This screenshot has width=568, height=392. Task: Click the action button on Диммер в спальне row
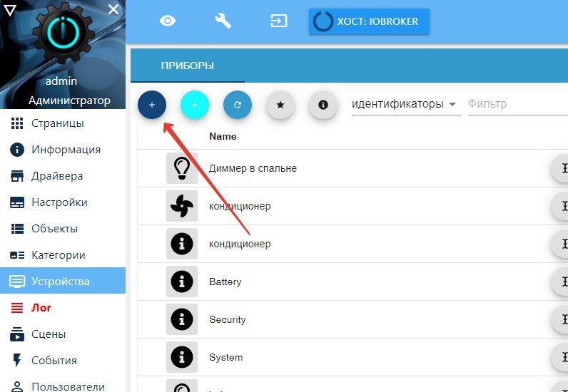pos(559,168)
